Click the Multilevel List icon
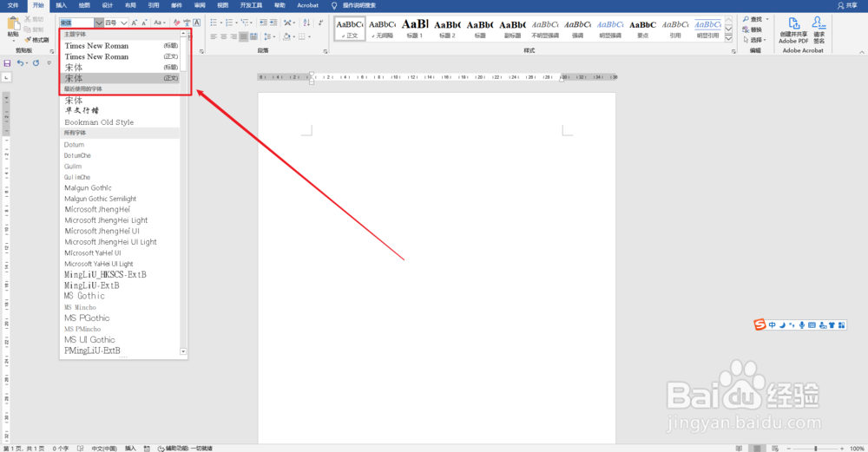868x452 pixels. point(245,23)
